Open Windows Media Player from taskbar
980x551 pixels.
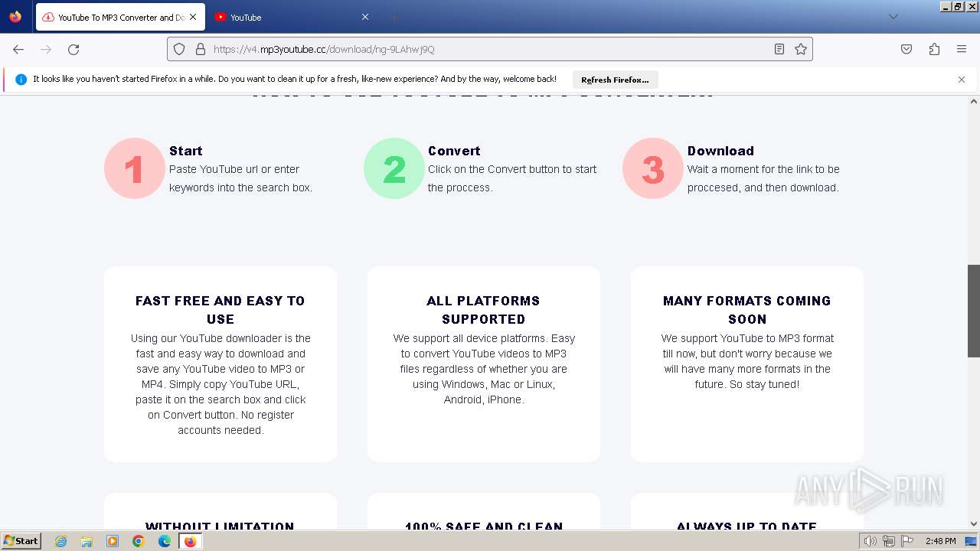tap(113, 541)
